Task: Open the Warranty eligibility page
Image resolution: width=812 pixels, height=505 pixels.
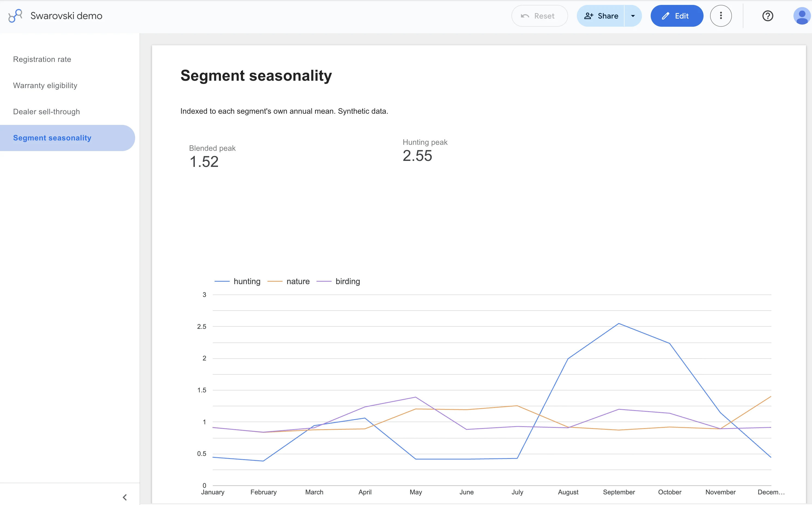Action: [x=45, y=86]
